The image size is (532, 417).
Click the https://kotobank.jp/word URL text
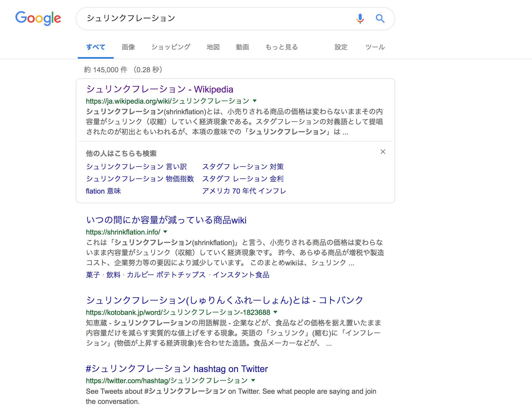[x=178, y=312]
